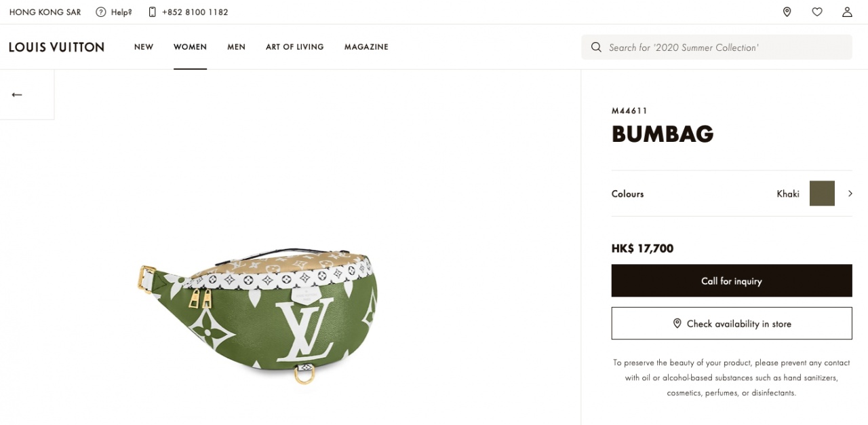Screen dimensions: 868x425
Task: Open the store locator pin icon
Action: pos(787,12)
